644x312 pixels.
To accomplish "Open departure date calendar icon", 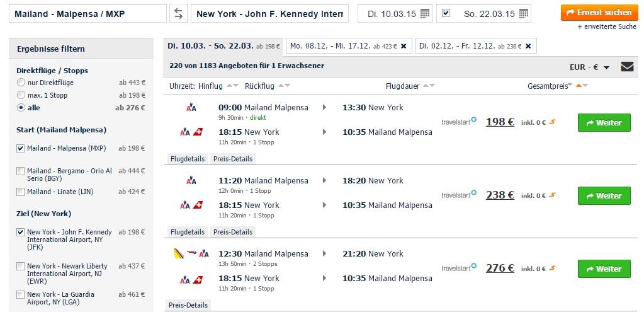I will (425, 14).
